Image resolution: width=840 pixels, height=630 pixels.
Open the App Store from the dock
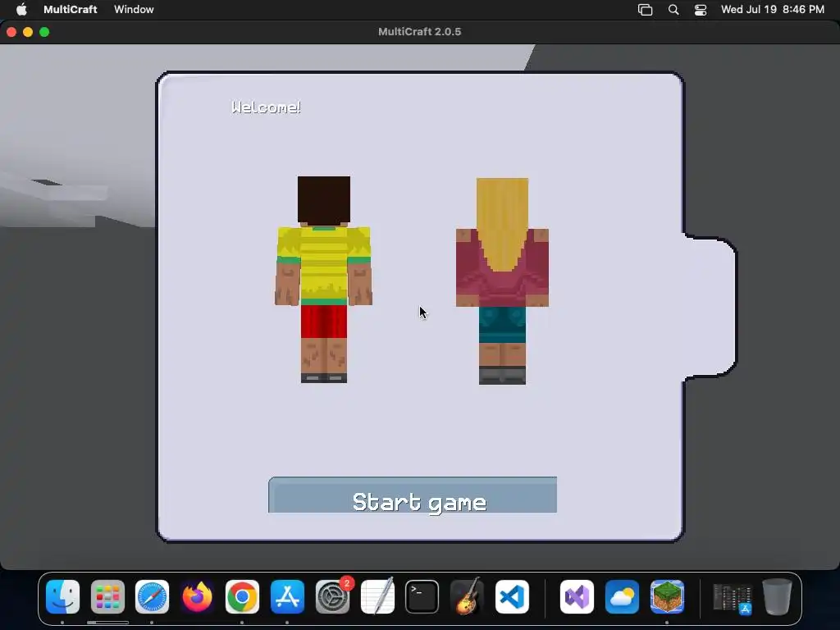[x=287, y=597]
